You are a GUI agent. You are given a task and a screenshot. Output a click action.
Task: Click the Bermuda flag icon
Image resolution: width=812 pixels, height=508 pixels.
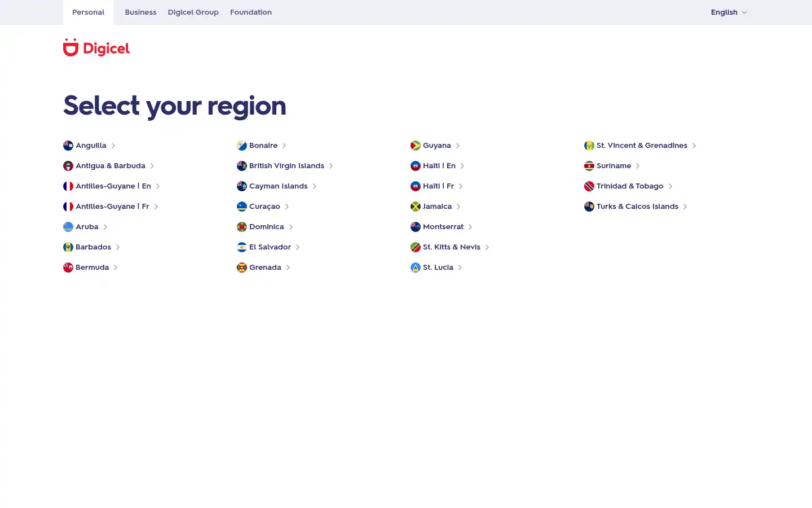[68, 268]
